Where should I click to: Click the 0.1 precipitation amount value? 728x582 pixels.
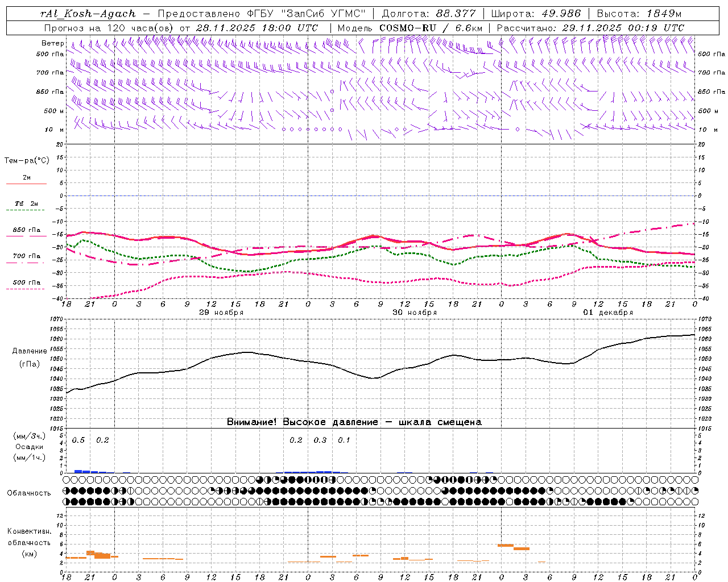pyautogui.click(x=344, y=440)
